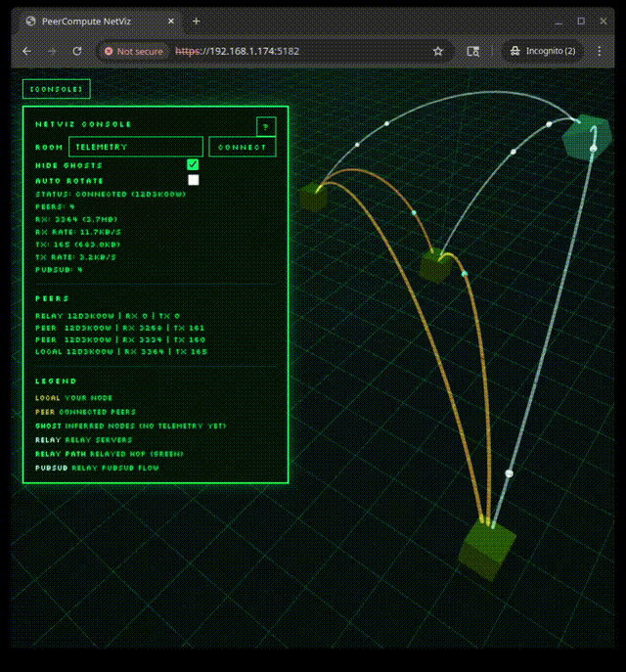Image resolution: width=626 pixels, height=672 pixels.
Task: Click the CONNECT button
Action: [243, 147]
